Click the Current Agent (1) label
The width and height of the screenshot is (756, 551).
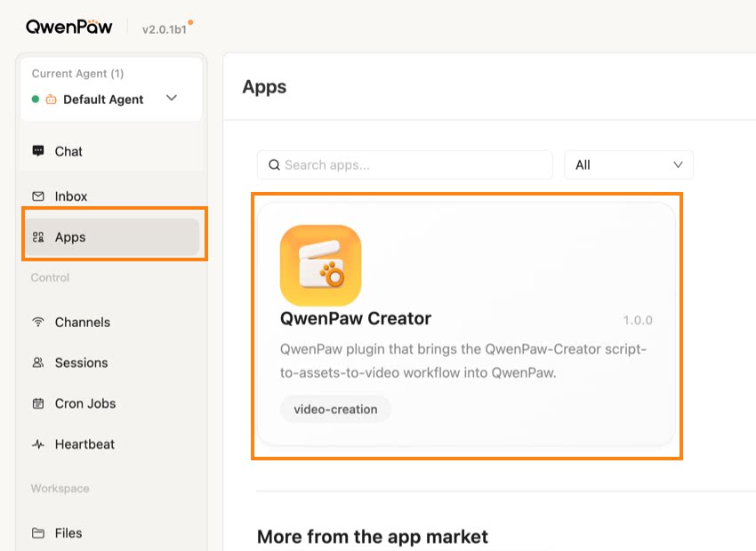tap(77, 74)
